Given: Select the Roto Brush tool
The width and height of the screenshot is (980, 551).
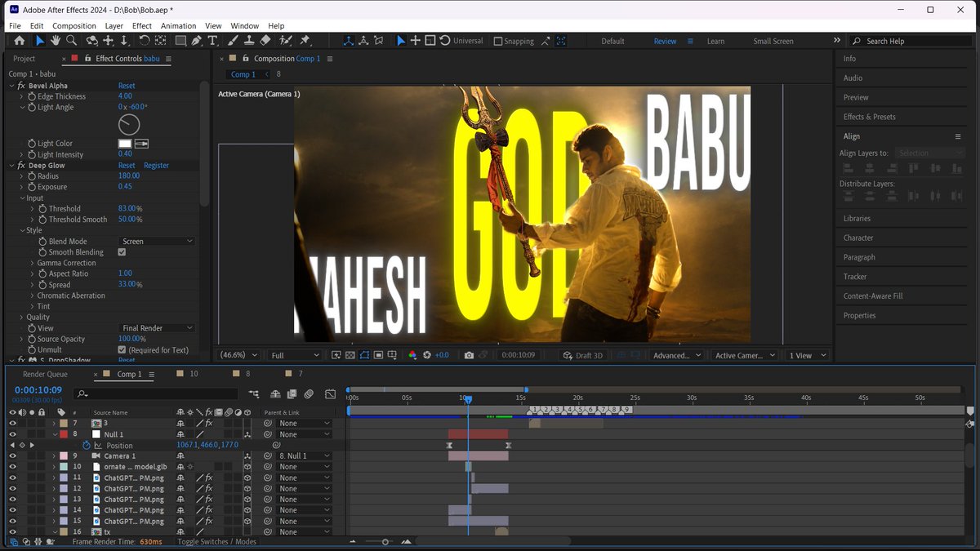Looking at the screenshot, I should [286, 41].
